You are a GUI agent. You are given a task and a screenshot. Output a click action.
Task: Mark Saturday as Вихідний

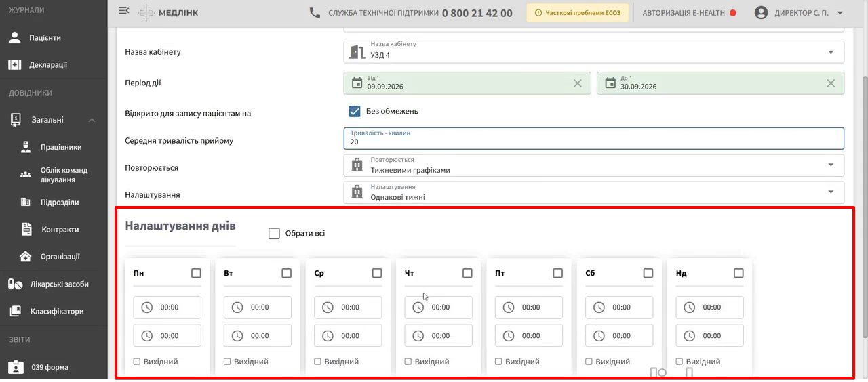[589, 362]
